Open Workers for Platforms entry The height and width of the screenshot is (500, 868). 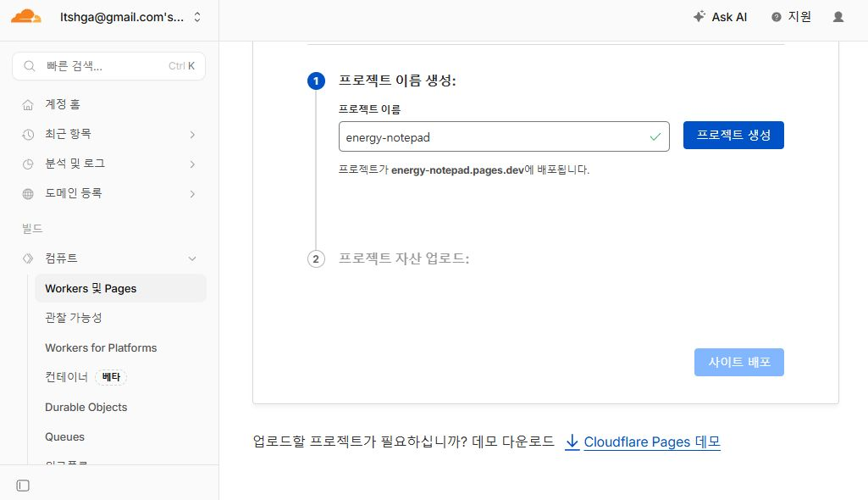click(x=101, y=347)
